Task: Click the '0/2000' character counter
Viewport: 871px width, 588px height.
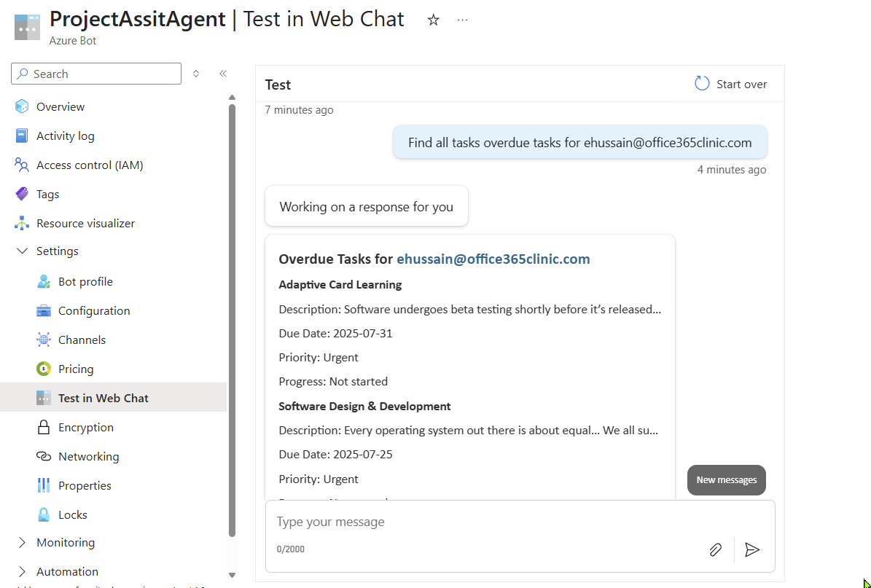Action: [x=291, y=549]
